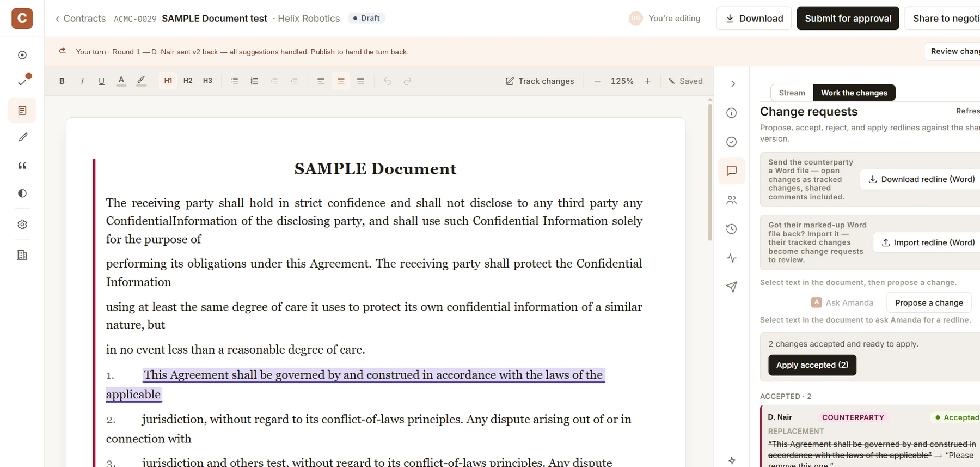Open the activity pulse icon in right rail

pos(732,258)
